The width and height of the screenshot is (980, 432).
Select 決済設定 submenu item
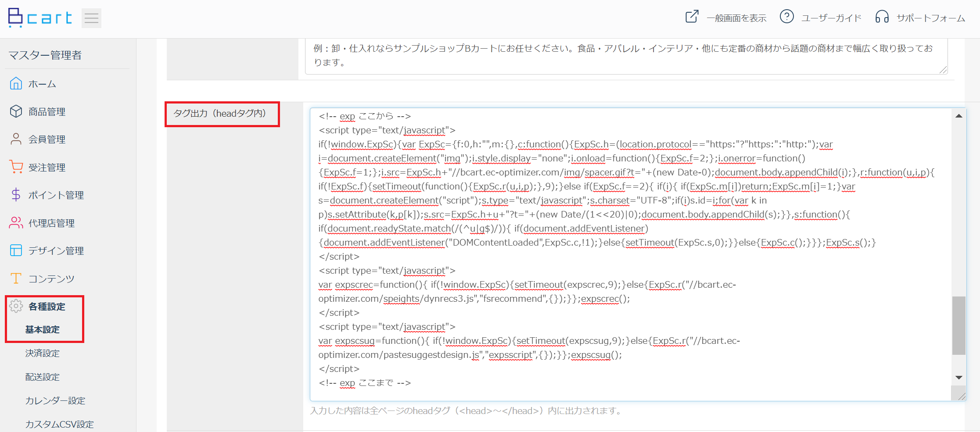click(42, 353)
